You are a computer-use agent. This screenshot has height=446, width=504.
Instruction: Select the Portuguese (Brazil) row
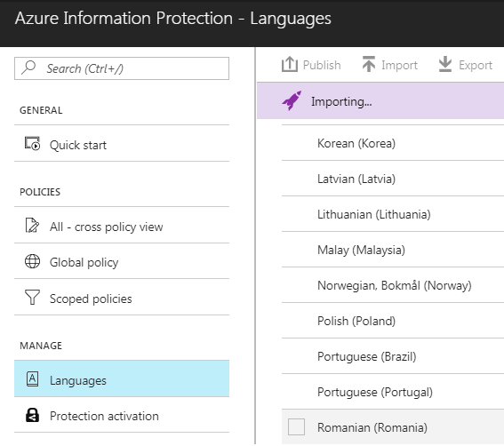point(393,356)
